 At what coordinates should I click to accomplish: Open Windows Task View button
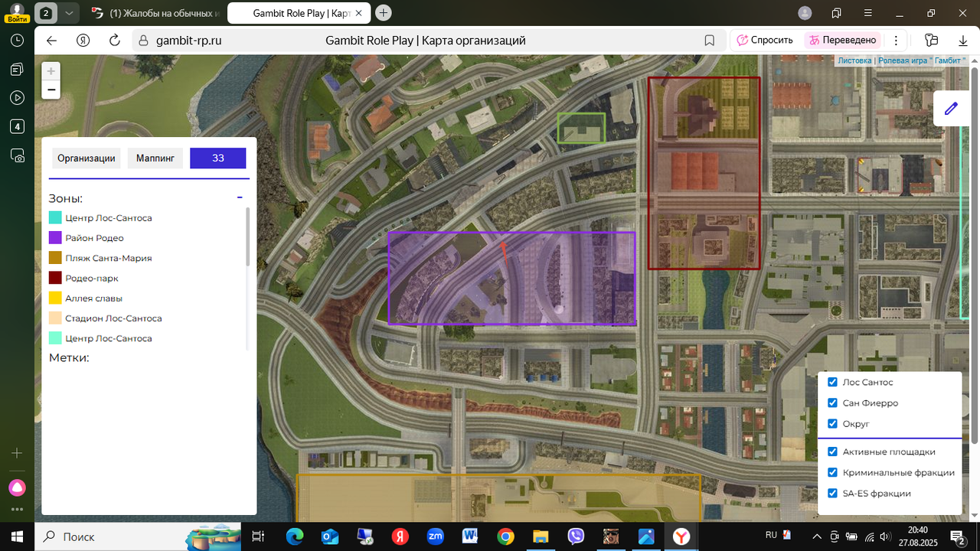pyautogui.click(x=259, y=536)
